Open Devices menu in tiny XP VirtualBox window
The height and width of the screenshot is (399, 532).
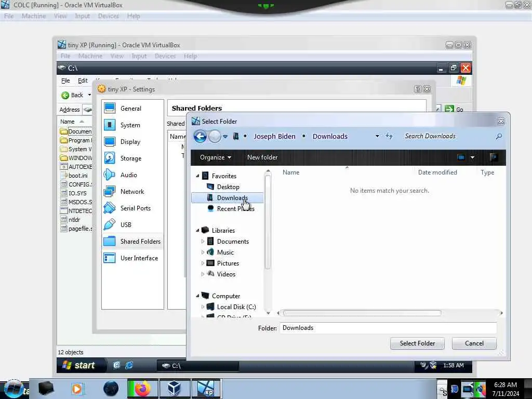click(165, 56)
